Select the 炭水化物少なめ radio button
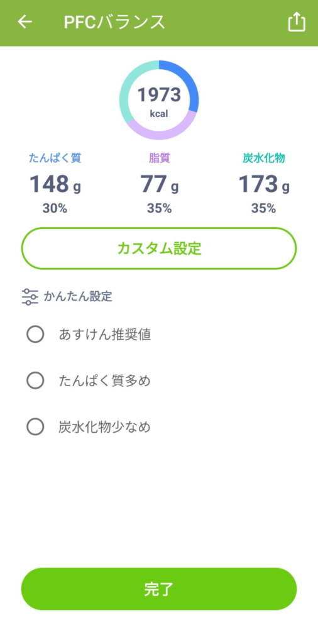This screenshot has height=644, width=318. click(x=35, y=427)
